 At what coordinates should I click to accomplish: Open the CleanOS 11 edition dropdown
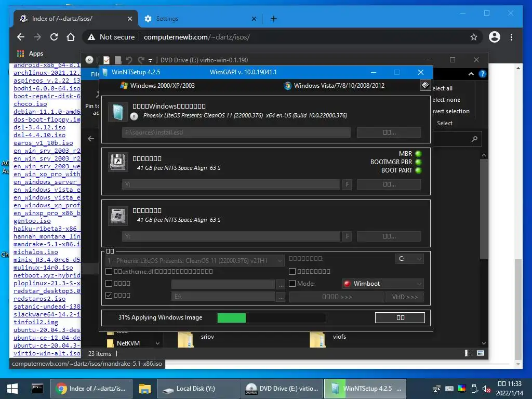pyautogui.click(x=195, y=261)
